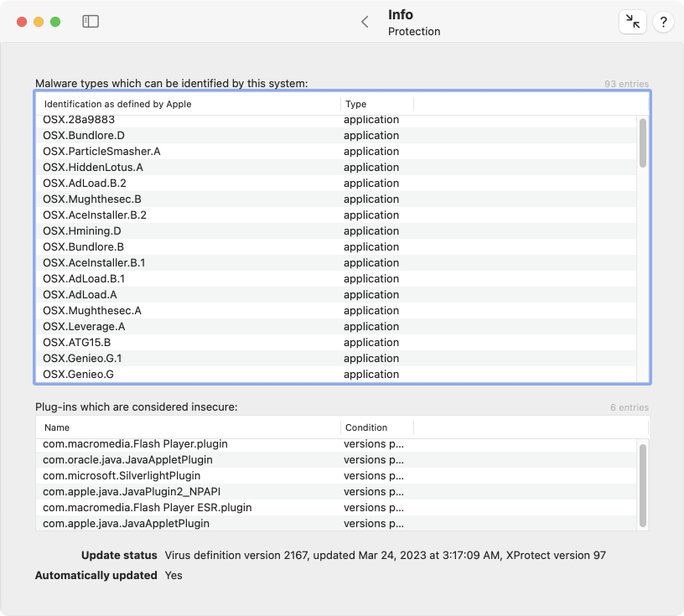Viewport: 684px width, 616px height.
Task: Select com.oracle.java.JavaAppletPlugin row
Action: [336, 460]
